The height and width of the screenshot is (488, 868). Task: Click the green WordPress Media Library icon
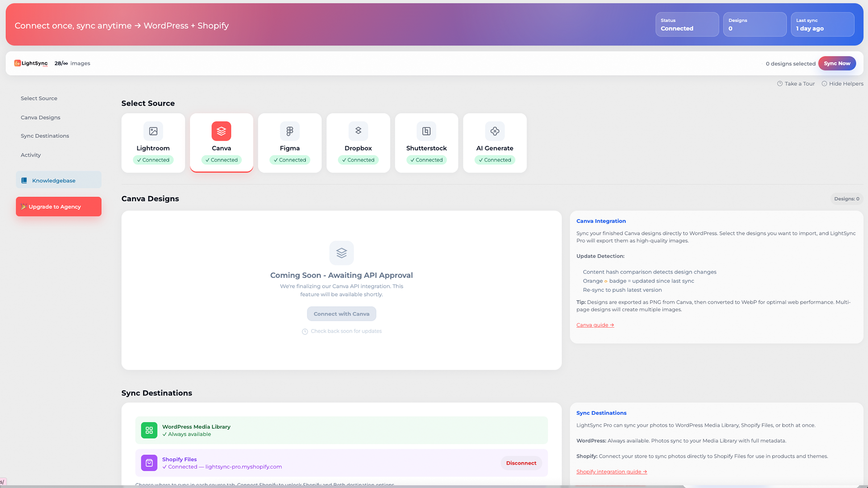pyautogui.click(x=149, y=430)
